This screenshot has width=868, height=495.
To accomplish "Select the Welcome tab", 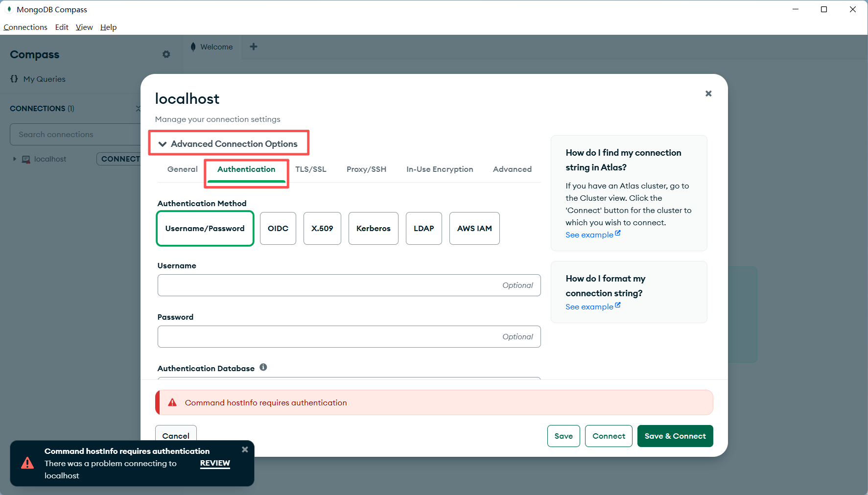I will tap(212, 47).
